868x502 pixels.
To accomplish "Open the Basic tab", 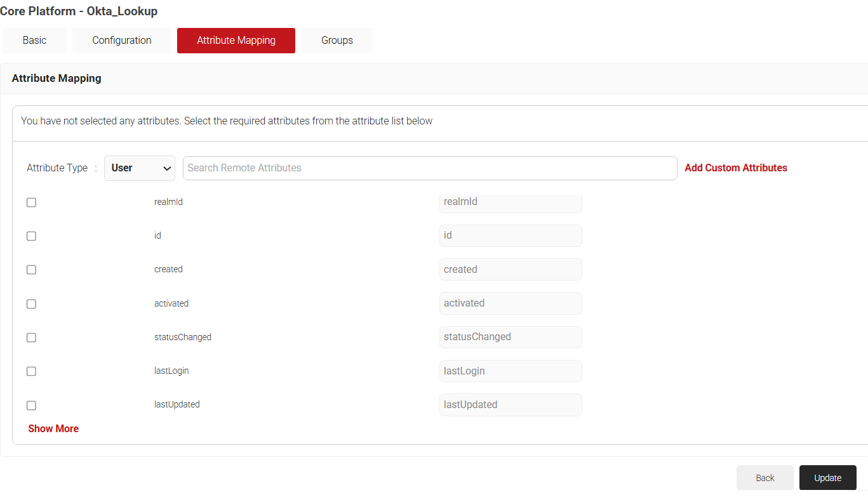I will [x=34, y=41].
